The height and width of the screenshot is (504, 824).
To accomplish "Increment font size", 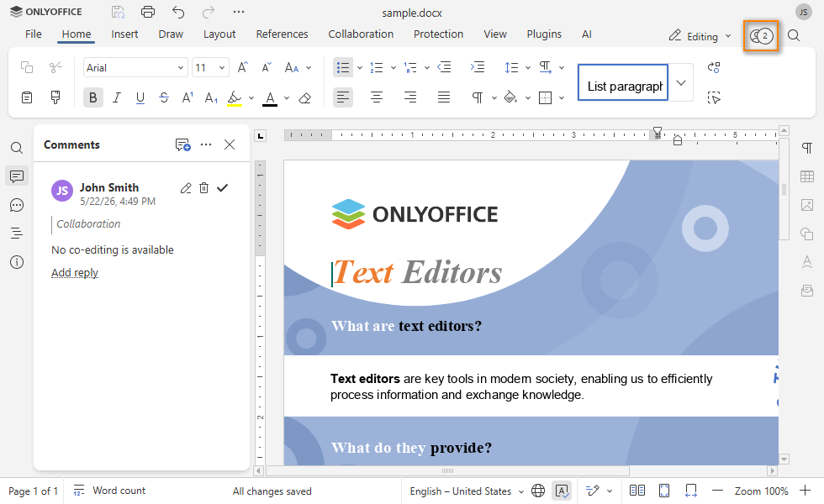I will point(242,67).
